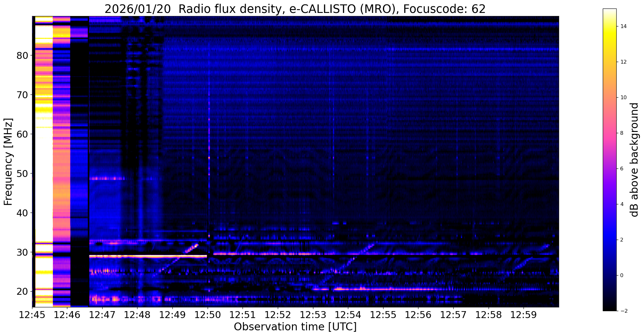The width and height of the screenshot is (644, 336).
Task: Click the 40 MHz frequency tick label
Action: (22, 213)
